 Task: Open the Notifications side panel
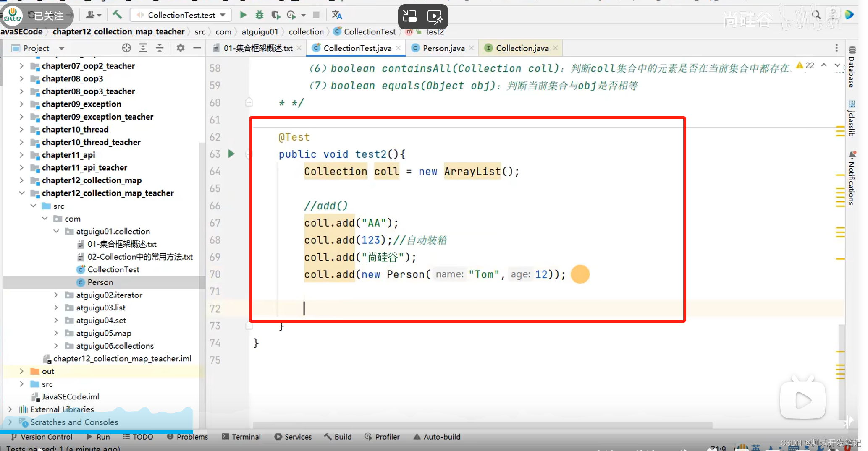852,178
